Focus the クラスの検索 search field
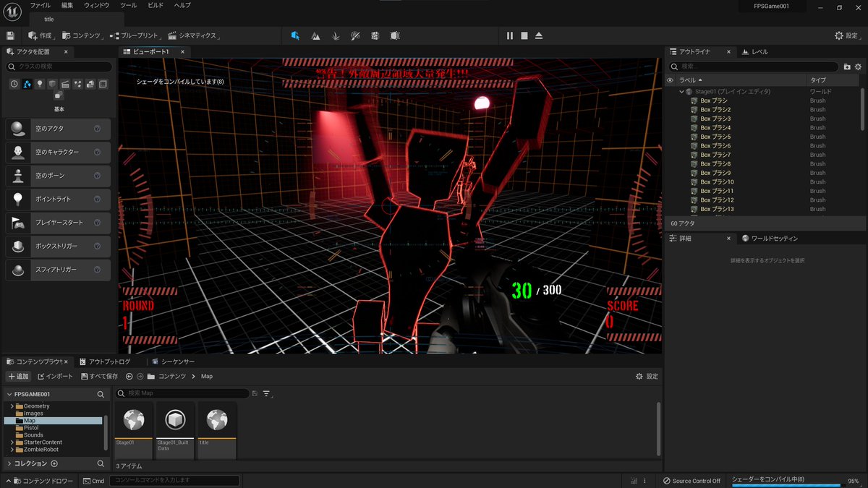This screenshot has width=868, height=488. pyautogui.click(x=59, y=67)
